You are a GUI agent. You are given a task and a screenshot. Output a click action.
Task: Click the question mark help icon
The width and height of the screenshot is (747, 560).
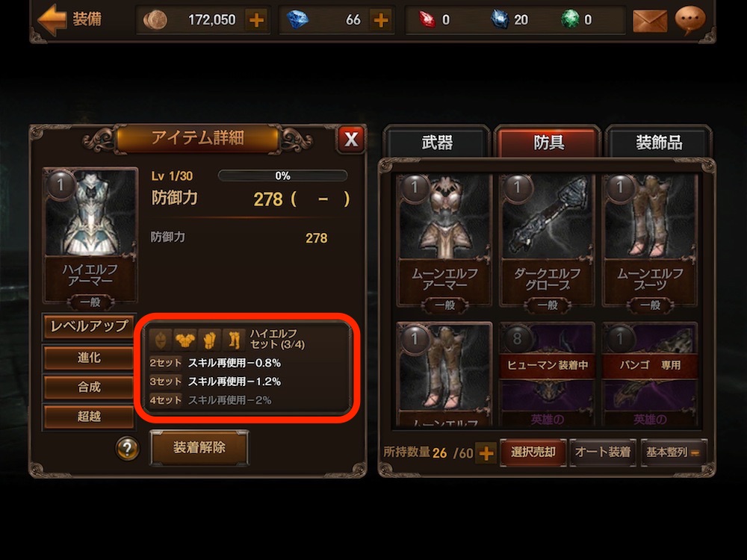coord(127,448)
